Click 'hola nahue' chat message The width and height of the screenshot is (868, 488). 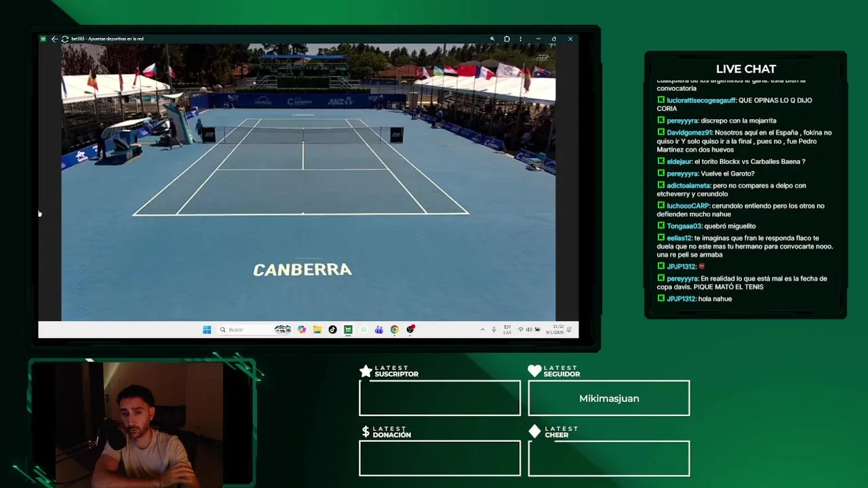(x=715, y=299)
